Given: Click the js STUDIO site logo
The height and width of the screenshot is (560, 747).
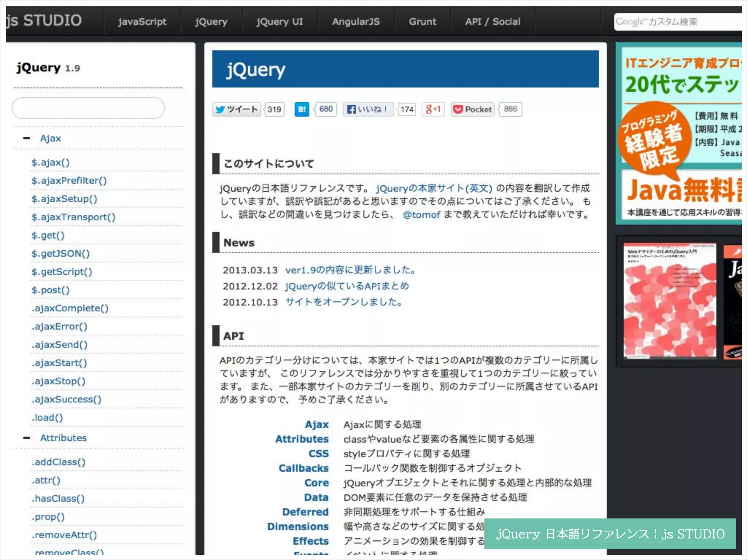Looking at the screenshot, I should tap(44, 20).
